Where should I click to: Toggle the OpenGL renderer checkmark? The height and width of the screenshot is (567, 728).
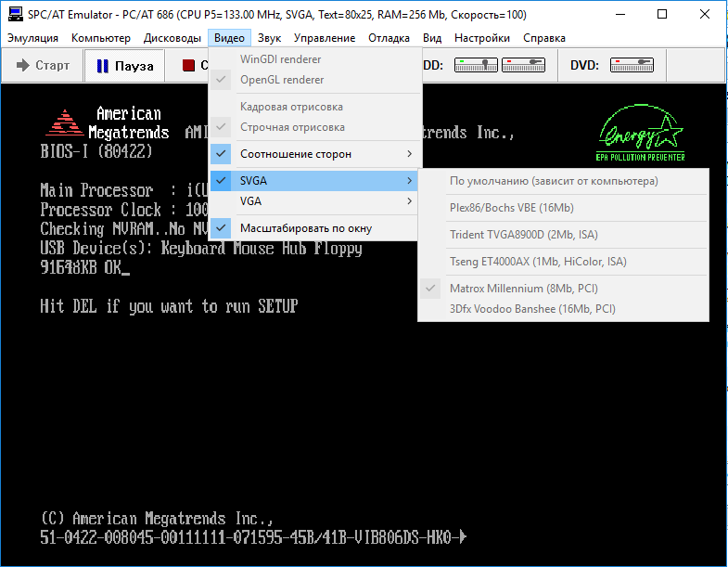(x=221, y=80)
